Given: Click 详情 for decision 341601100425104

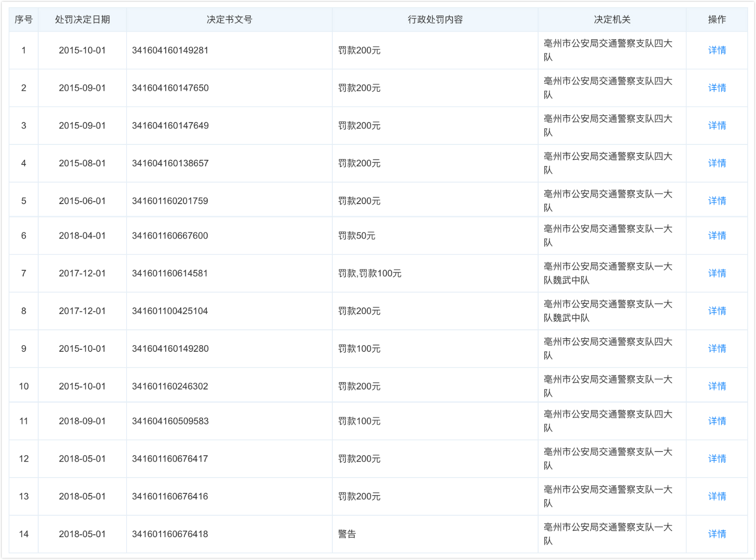Looking at the screenshot, I should (716, 311).
